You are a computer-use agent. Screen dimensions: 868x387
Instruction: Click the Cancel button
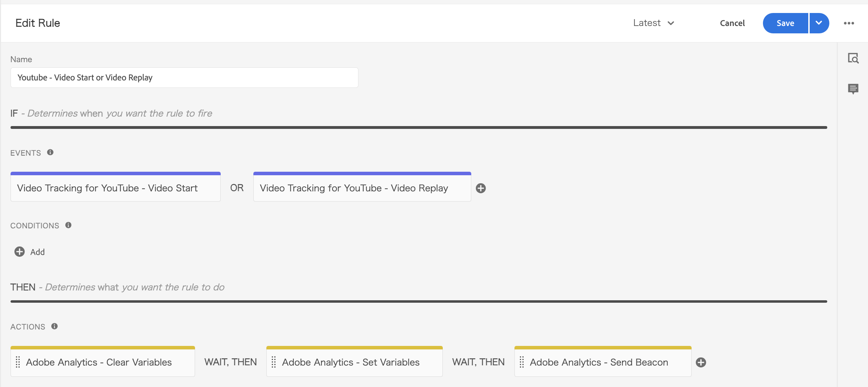732,23
